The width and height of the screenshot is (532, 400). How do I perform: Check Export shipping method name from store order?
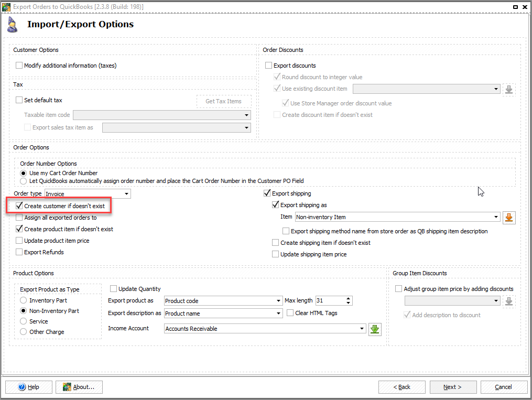point(286,231)
